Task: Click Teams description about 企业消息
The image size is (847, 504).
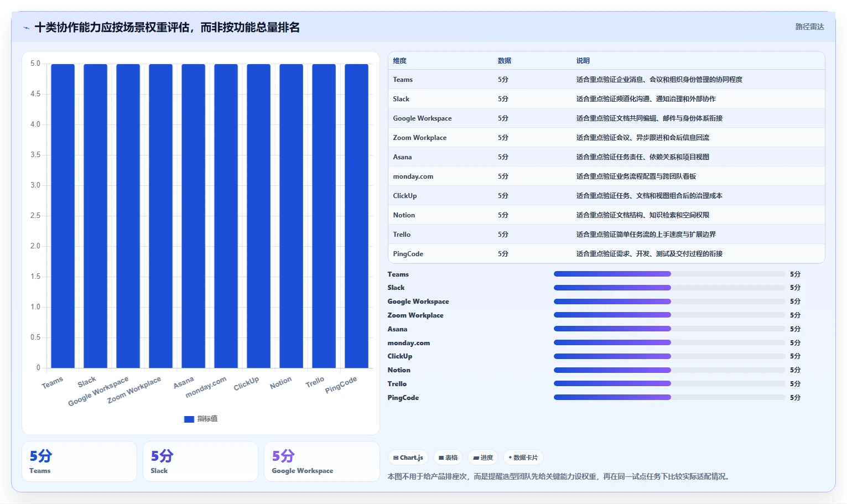Action: 659,80
